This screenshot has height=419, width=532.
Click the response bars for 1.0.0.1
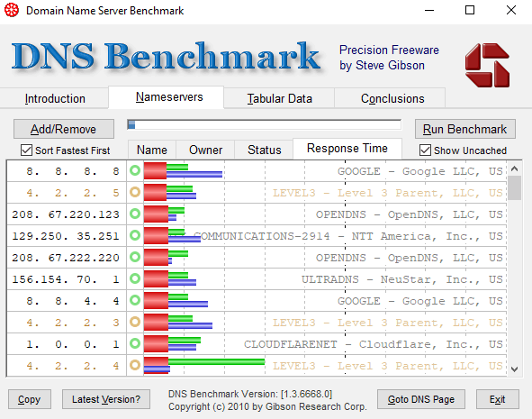tap(172, 343)
